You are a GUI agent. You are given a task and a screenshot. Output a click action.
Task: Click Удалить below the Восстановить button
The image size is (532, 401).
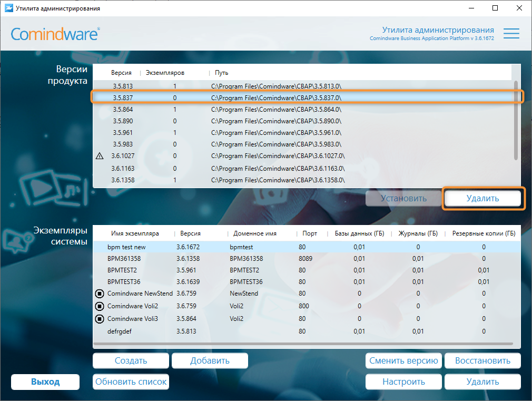[482, 382]
